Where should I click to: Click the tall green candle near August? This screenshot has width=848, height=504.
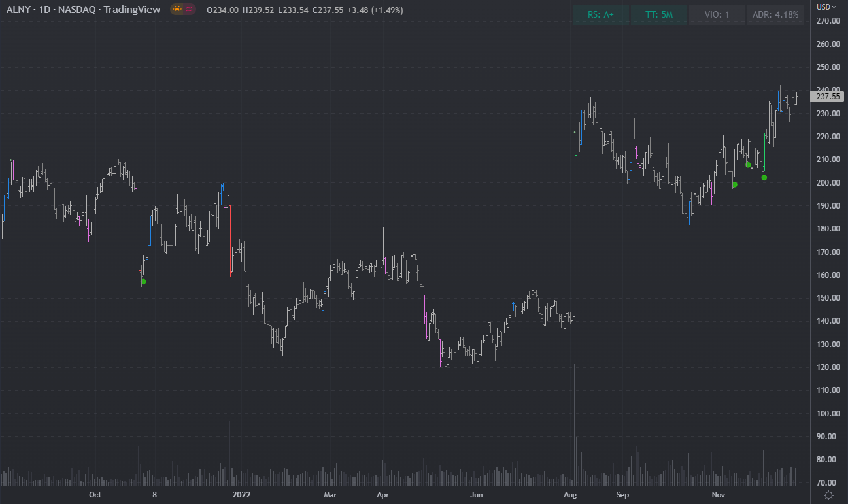pos(576,163)
